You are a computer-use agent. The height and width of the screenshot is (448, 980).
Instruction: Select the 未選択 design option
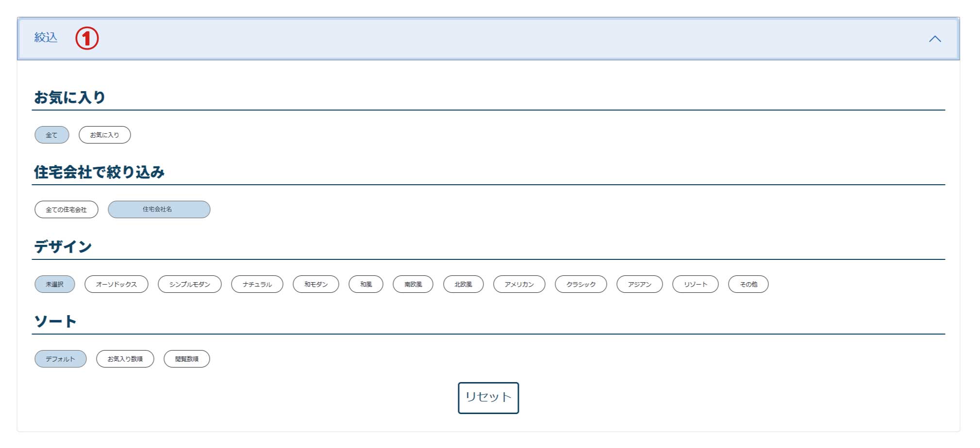click(x=54, y=285)
